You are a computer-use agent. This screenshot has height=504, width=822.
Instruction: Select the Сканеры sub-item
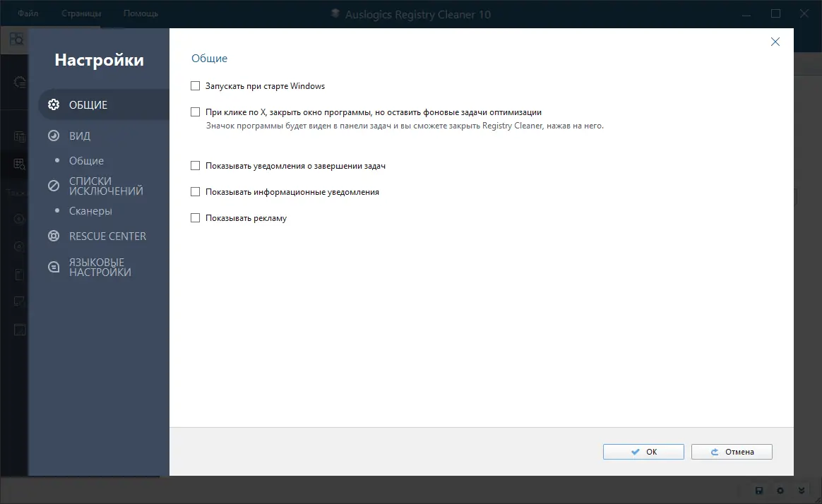[90, 211]
